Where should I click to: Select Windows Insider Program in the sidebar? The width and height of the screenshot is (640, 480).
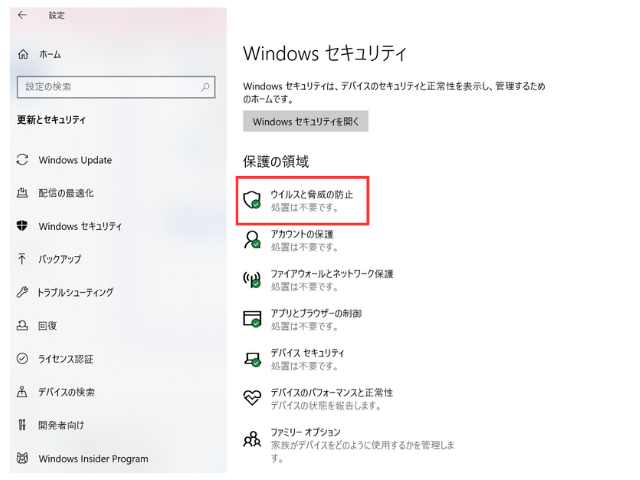(93, 459)
